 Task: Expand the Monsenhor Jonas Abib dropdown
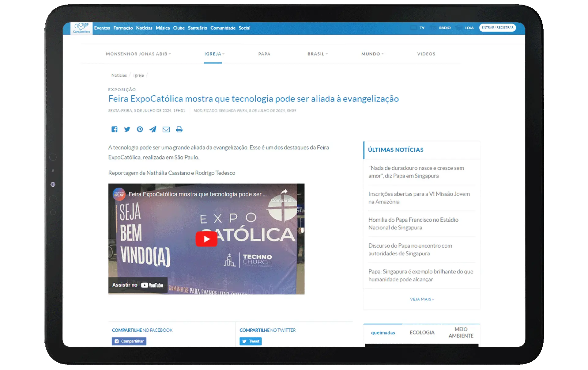138,54
